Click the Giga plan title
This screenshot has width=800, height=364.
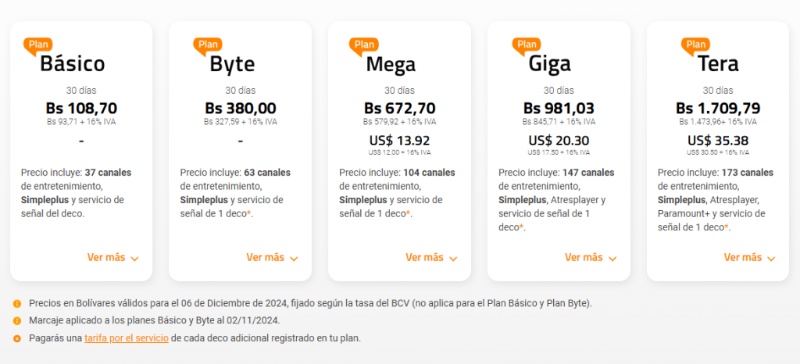pos(549,64)
